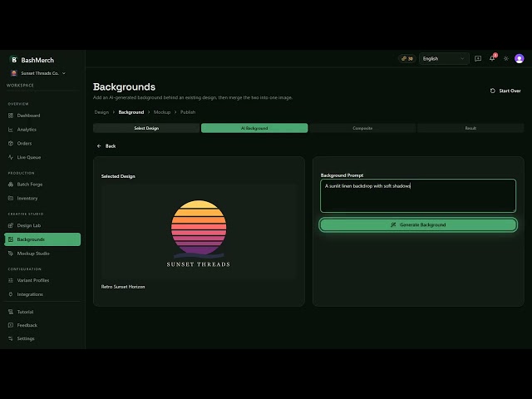Click the Generate Background button

[418, 225]
